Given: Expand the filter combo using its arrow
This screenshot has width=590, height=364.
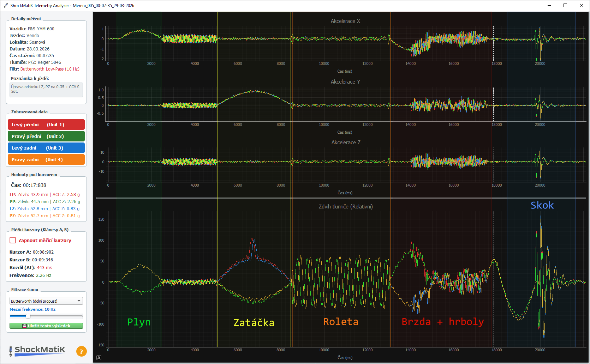Looking at the screenshot, I should tap(79, 301).
